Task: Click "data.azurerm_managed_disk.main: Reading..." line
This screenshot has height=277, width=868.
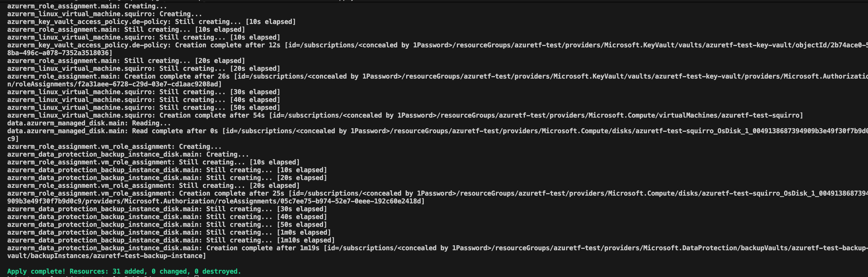Action: click(x=89, y=123)
